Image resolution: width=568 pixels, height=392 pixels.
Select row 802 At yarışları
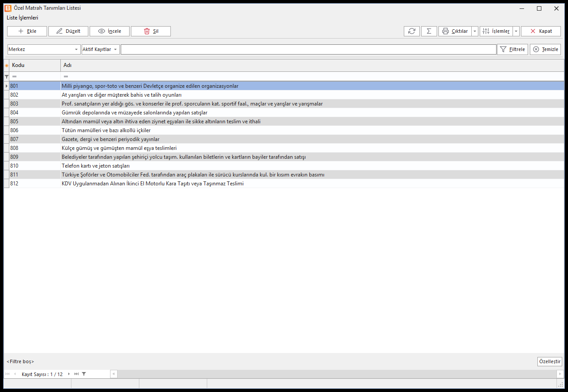click(284, 95)
